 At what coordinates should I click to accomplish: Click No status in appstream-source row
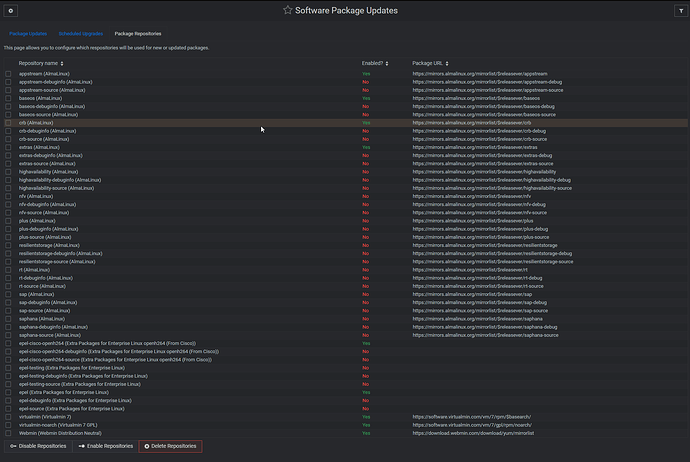pyautogui.click(x=365, y=90)
